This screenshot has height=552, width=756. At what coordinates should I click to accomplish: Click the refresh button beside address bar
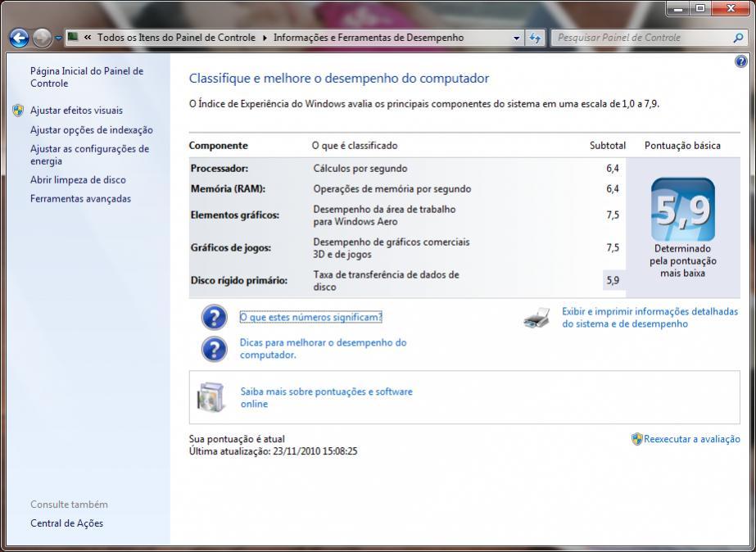point(535,38)
